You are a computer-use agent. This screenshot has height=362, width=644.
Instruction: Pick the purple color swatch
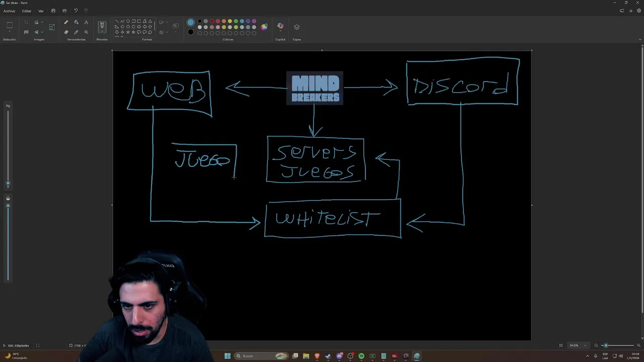[254, 21]
